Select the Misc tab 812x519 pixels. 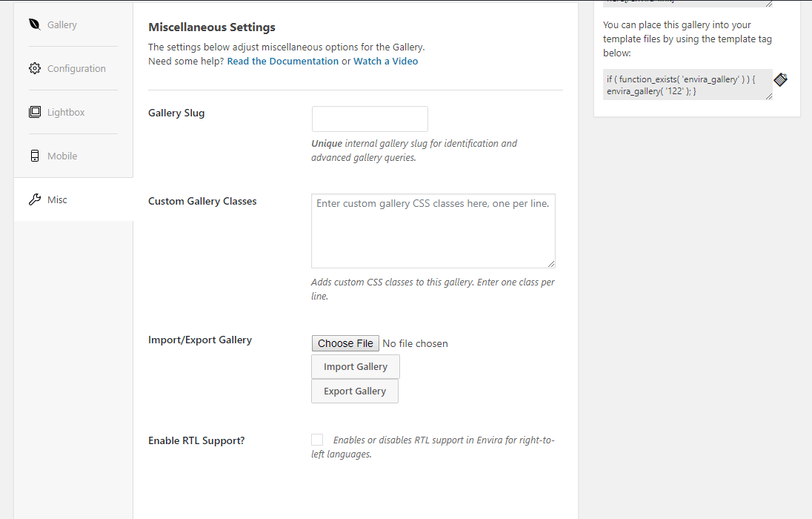73,199
